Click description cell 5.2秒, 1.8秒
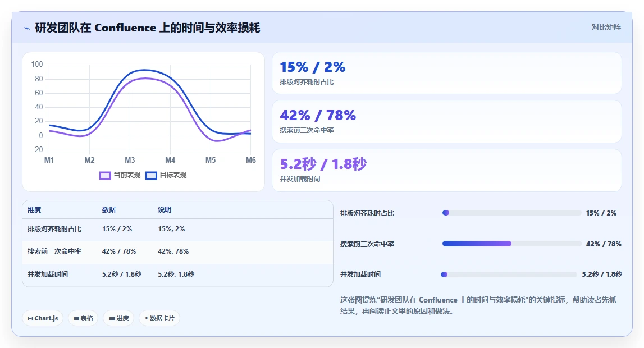This screenshot has height=348, width=644. [176, 274]
